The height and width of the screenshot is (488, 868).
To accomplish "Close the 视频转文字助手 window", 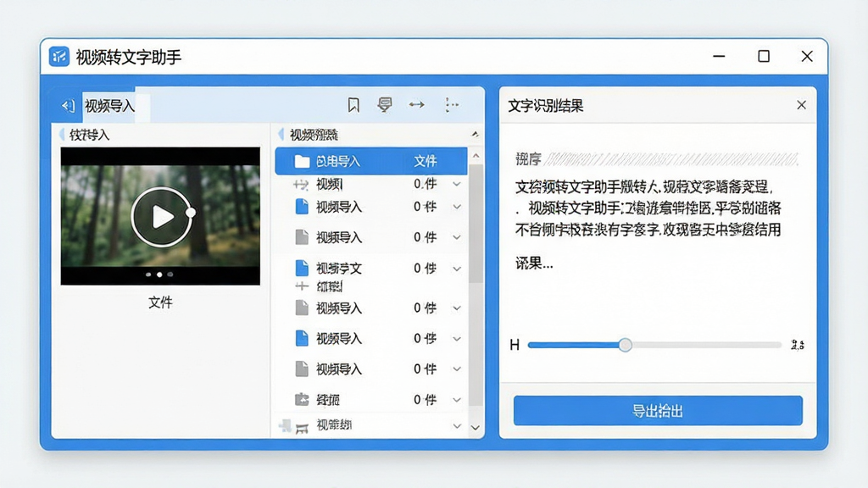I will pos(807,57).
